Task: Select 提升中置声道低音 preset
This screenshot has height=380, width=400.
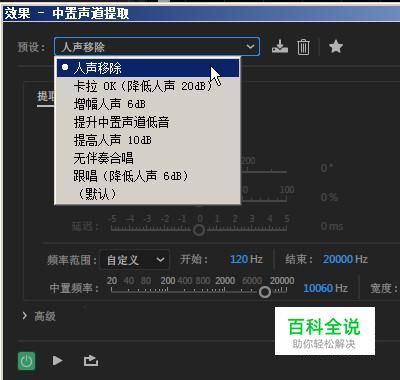Action: [148, 122]
